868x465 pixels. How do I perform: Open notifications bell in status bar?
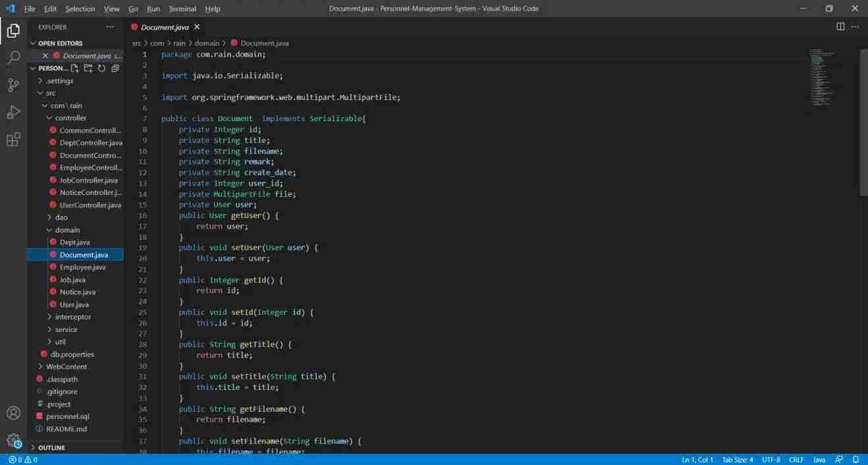[856, 460]
